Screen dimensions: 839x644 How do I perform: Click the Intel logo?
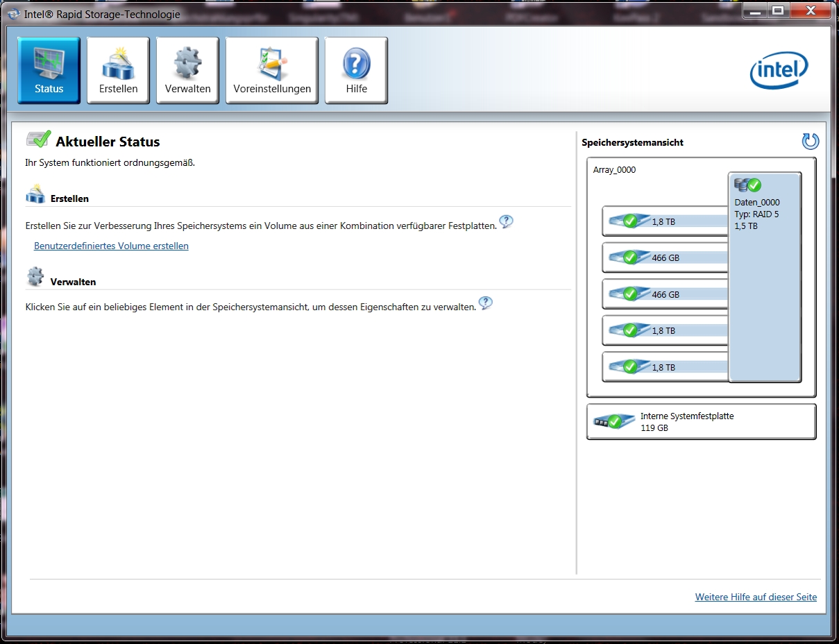coord(779,71)
